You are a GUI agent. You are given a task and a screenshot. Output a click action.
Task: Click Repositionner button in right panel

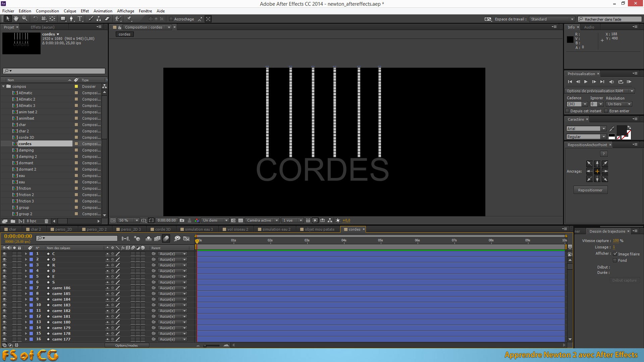[x=590, y=190]
